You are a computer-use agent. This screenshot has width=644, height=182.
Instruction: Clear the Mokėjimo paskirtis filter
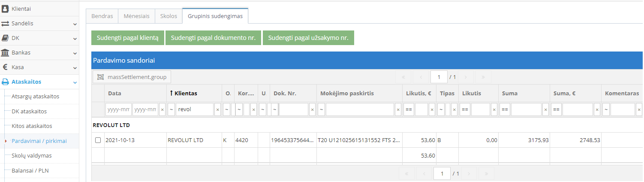[398, 110]
